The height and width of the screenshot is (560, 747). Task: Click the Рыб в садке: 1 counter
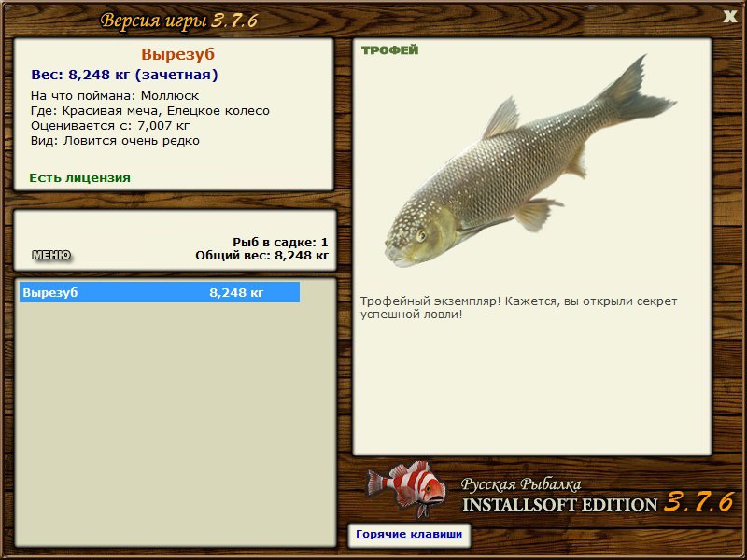click(280, 243)
